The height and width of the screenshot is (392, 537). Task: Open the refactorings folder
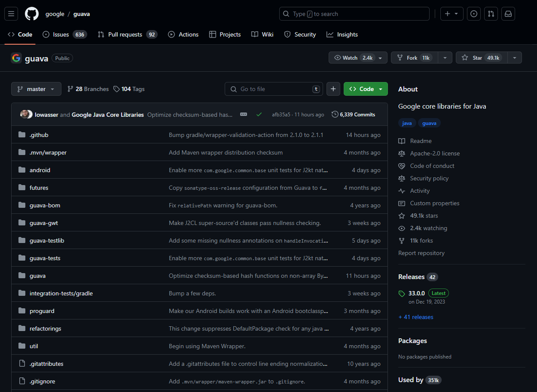pos(45,329)
